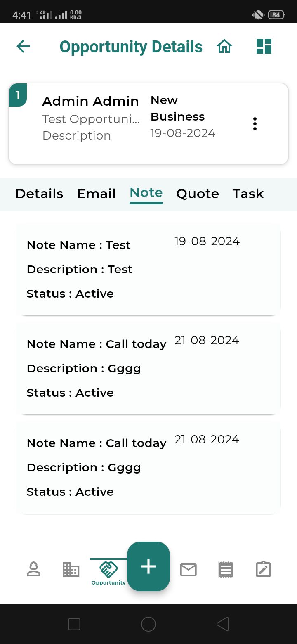Open three-dot menu on opportunity card

(255, 124)
